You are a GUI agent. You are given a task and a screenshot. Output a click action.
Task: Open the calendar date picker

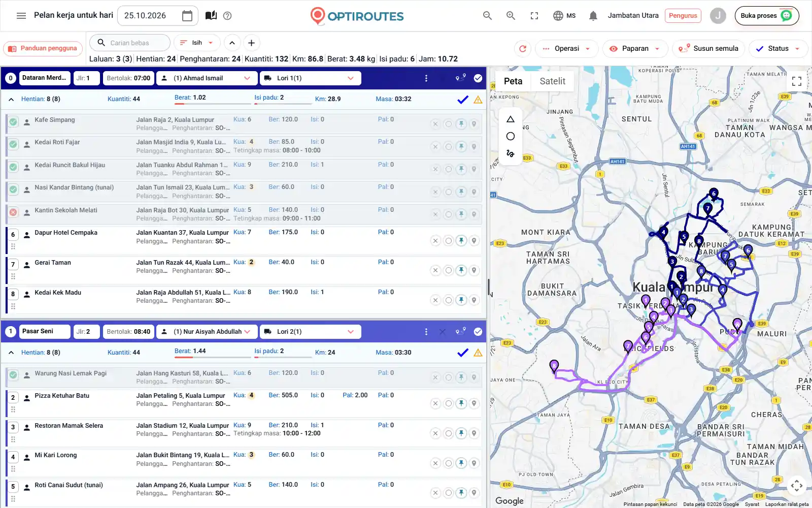coord(187,16)
